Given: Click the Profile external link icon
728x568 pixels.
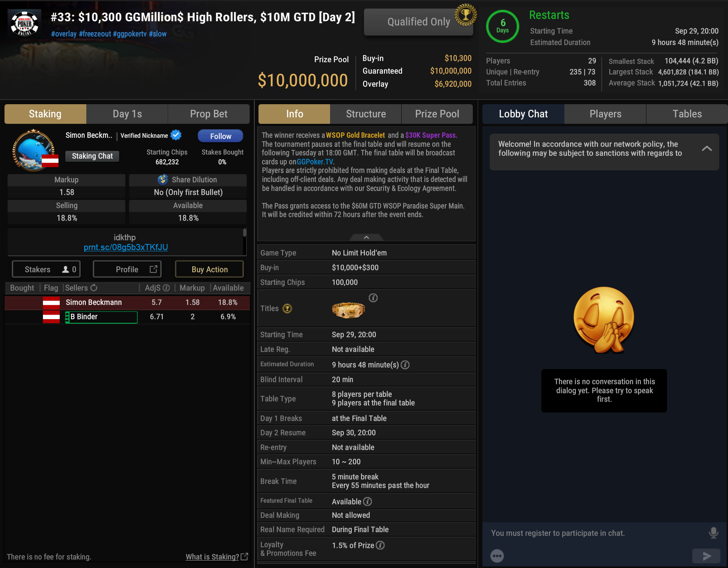Looking at the screenshot, I should (x=153, y=269).
